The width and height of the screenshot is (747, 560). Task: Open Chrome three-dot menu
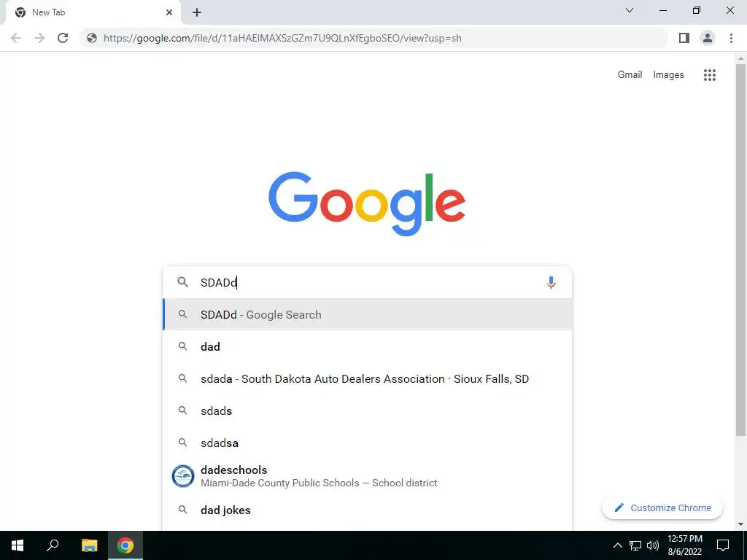click(x=731, y=38)
